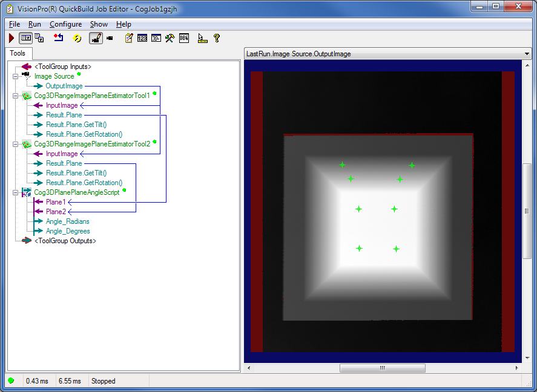
Task: Collapse the Cog3DRangeImagePlaneEstimatorTool2 tree branch
Action: pos(15,143)
